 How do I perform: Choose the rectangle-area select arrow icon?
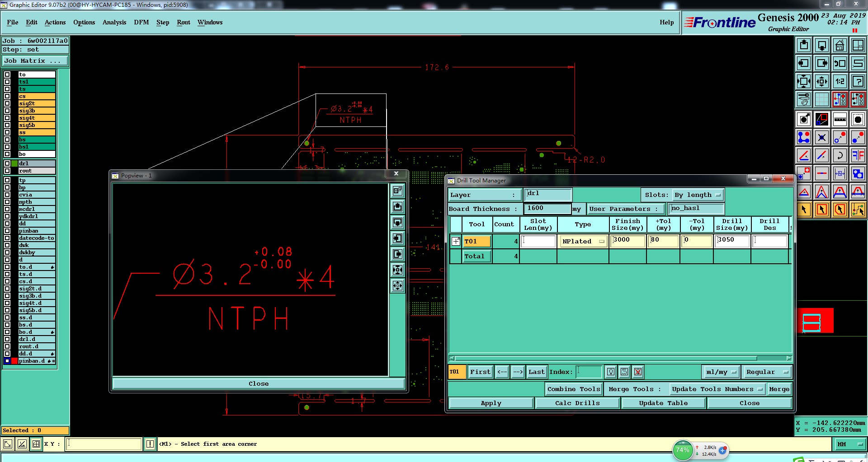point(821,209)
